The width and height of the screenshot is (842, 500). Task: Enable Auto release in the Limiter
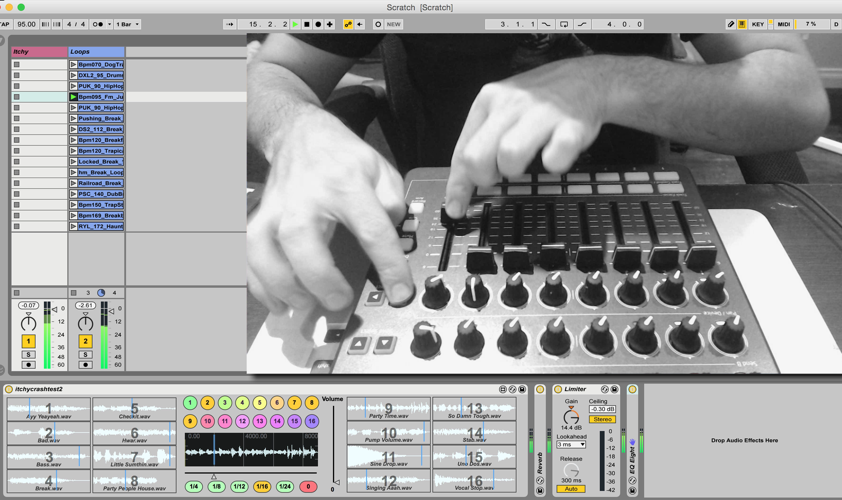570,489
